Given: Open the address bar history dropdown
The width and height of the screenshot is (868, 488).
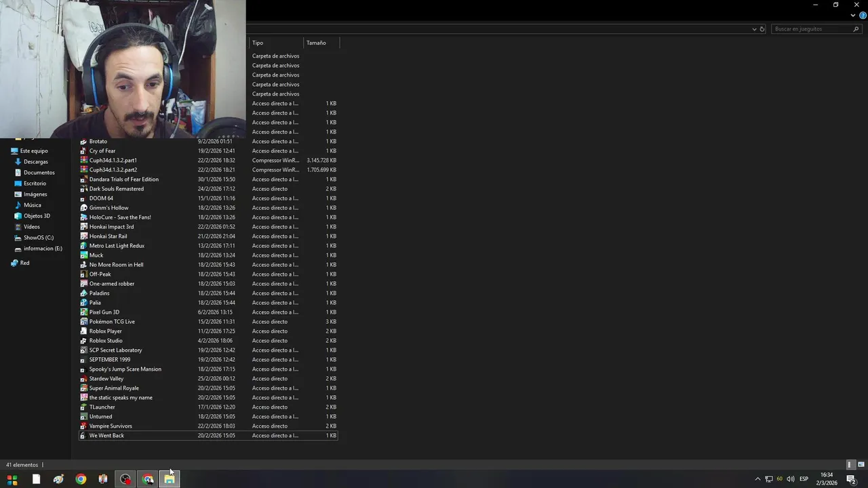Looking at the screenshot, I should pyautogui.click(x=754, y=29).
